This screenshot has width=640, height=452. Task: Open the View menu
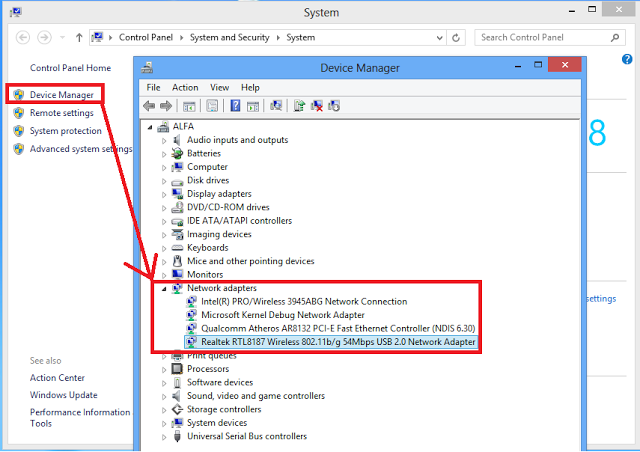[220, 87]
